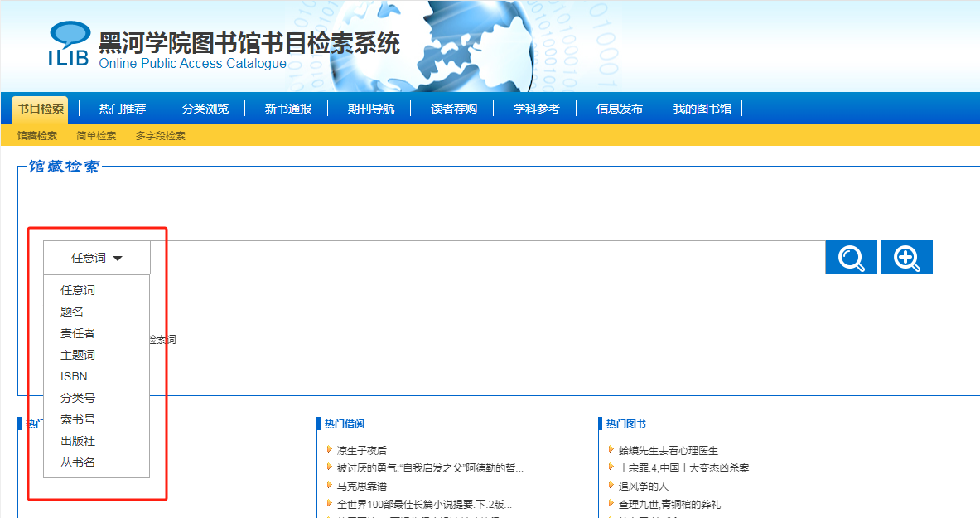Open the 热门推荐 navigation tab
This screenshot has width=980, height=518.
point(123,109)
